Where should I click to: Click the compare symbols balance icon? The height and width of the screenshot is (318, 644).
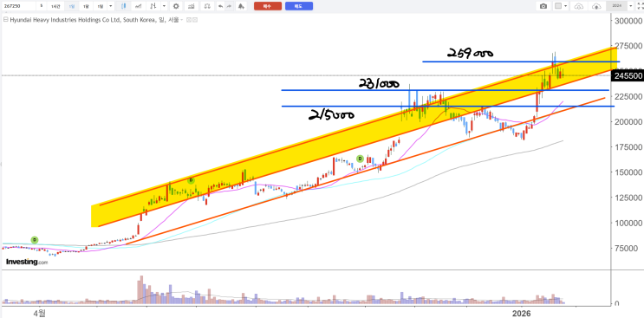[207, 6]
